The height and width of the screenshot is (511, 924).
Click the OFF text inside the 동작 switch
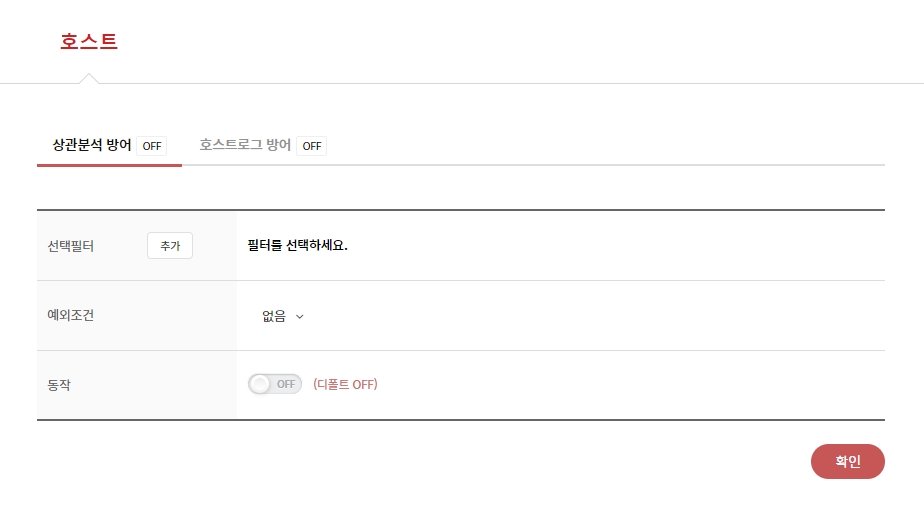[x=287, y=384]
